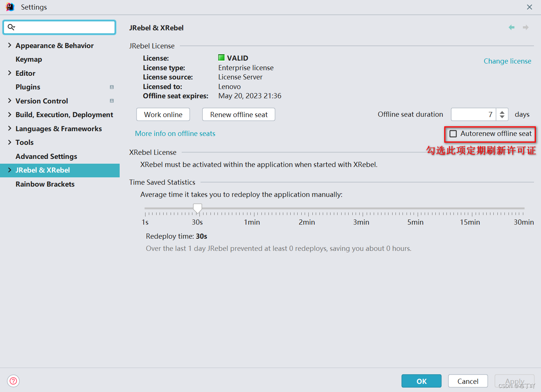Click the License Server text

pyautogui.click(x=240, y=77)
